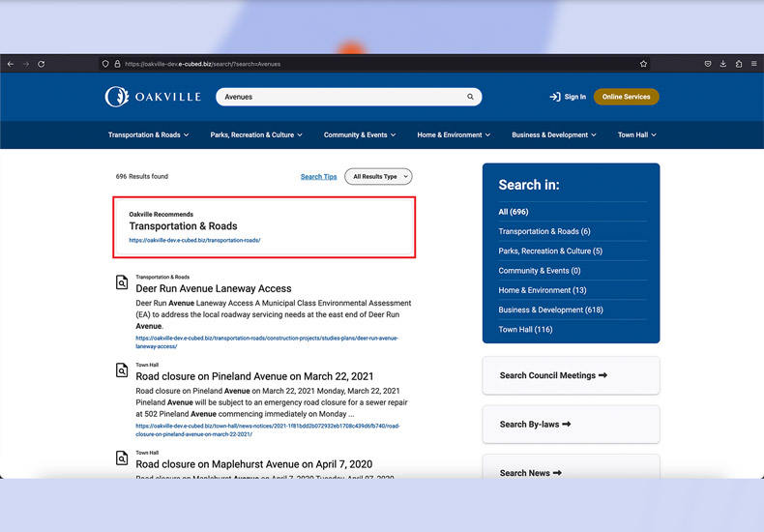This screenshot has height=532, width=764.
Task: Open Road closure on Pineland Avenue result
Action: 254,376
